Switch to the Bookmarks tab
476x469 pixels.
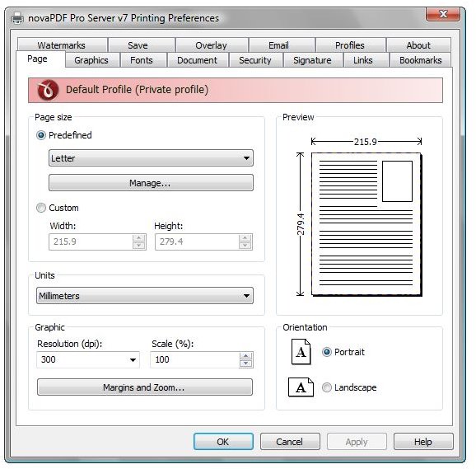(x=420, y=60)
